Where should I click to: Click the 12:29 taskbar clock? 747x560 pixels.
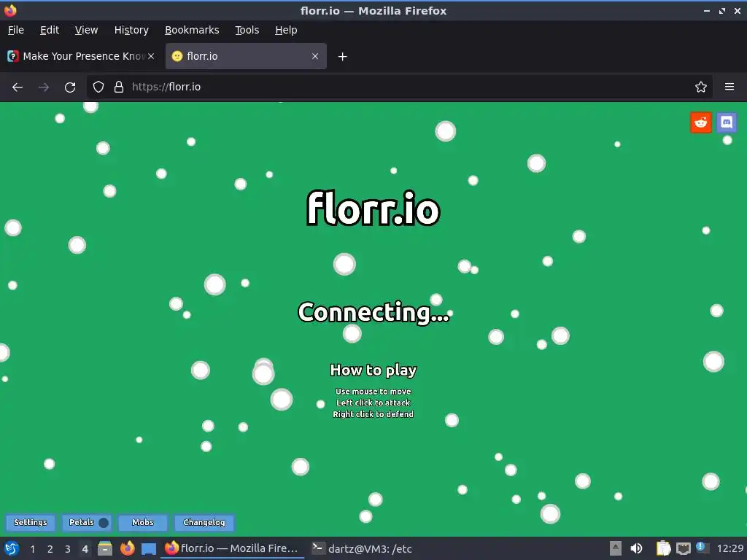click(729, 548)
